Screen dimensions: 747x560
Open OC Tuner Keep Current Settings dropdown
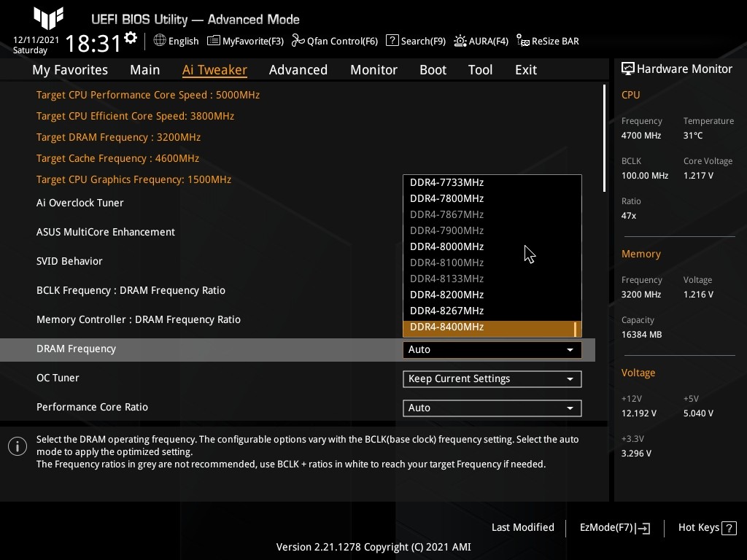point(492,378)
